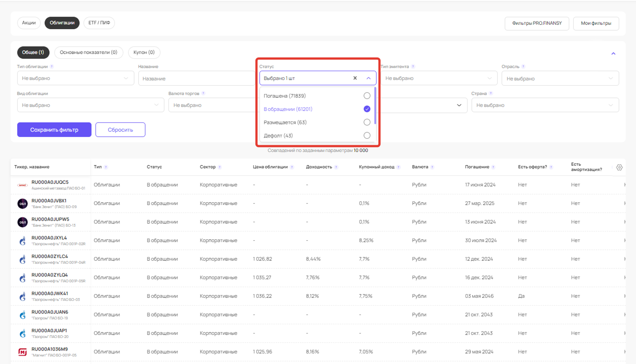This screenshot has width=636, height=364.
Task: Select the Дефолт (43) status option
Action: pos(317,136)
